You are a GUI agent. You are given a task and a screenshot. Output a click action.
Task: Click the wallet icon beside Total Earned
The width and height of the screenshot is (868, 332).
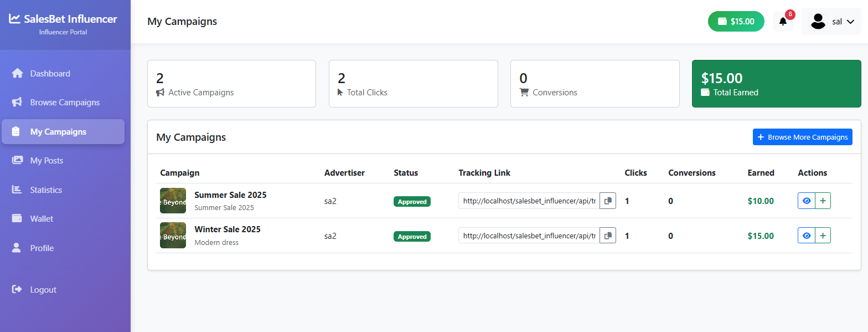pyautogui.click(x=705, y=93)
